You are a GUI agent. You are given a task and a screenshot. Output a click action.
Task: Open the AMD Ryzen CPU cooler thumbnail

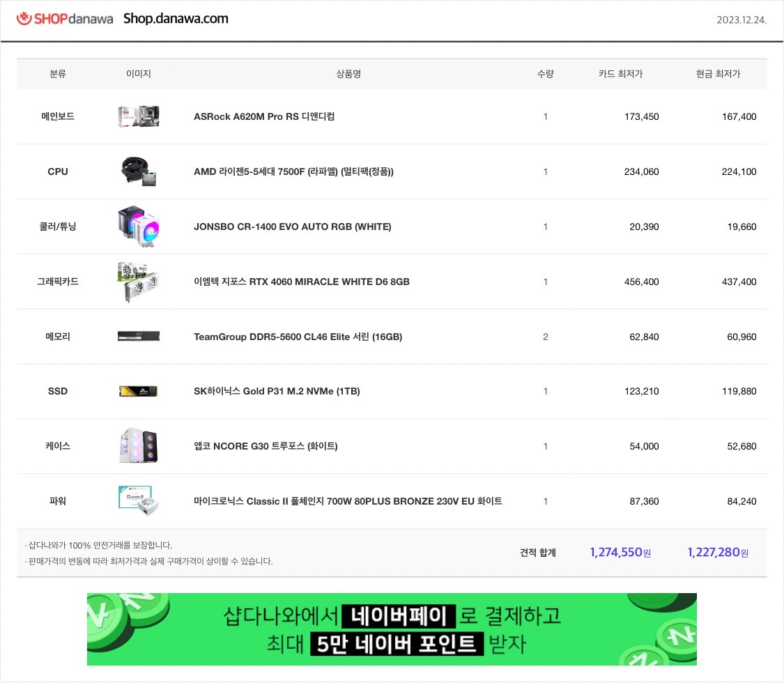(139, 171)
